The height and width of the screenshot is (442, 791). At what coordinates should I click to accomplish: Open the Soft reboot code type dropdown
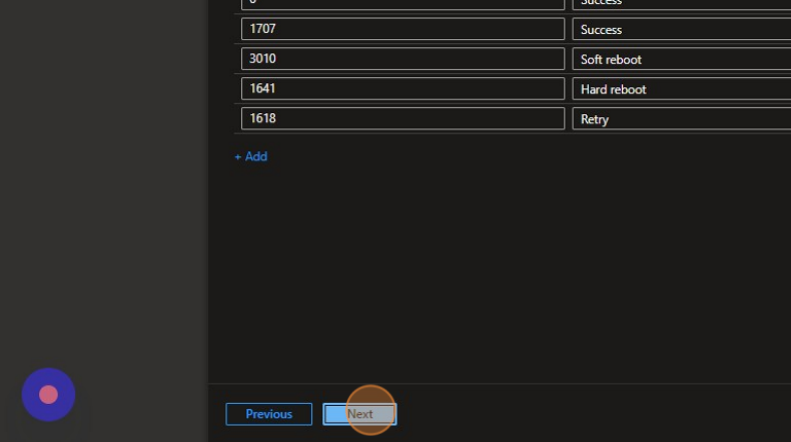point(680,59)
